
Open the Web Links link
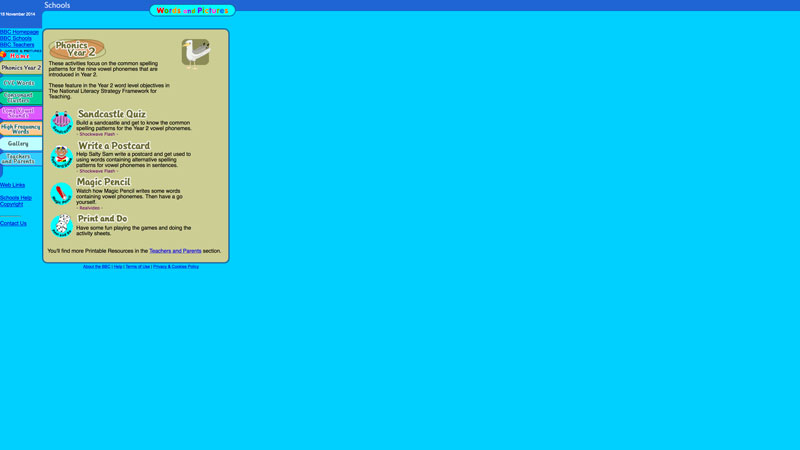[13, 185]
